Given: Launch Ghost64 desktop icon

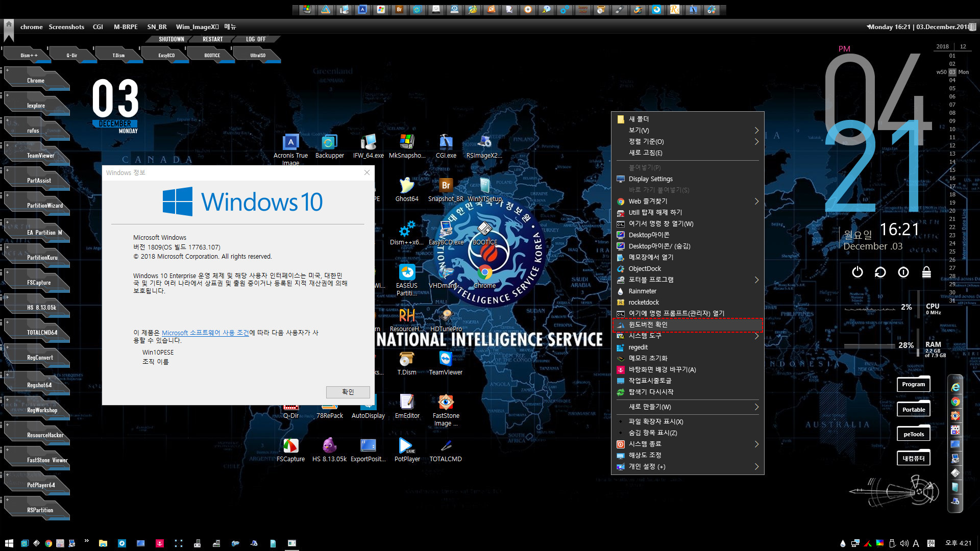Looking at the screenshot, I should click(407, 190).
